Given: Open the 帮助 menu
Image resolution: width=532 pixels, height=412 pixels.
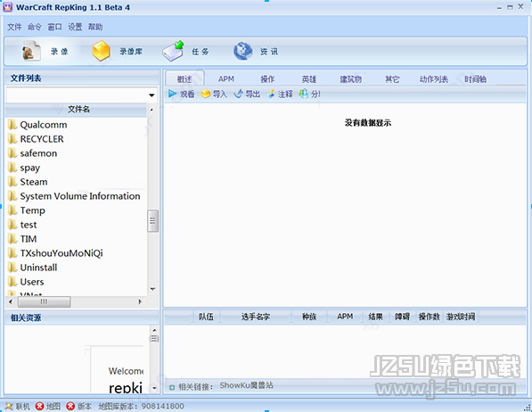Looking at the screenshot, I should click(x=95, y=27).
